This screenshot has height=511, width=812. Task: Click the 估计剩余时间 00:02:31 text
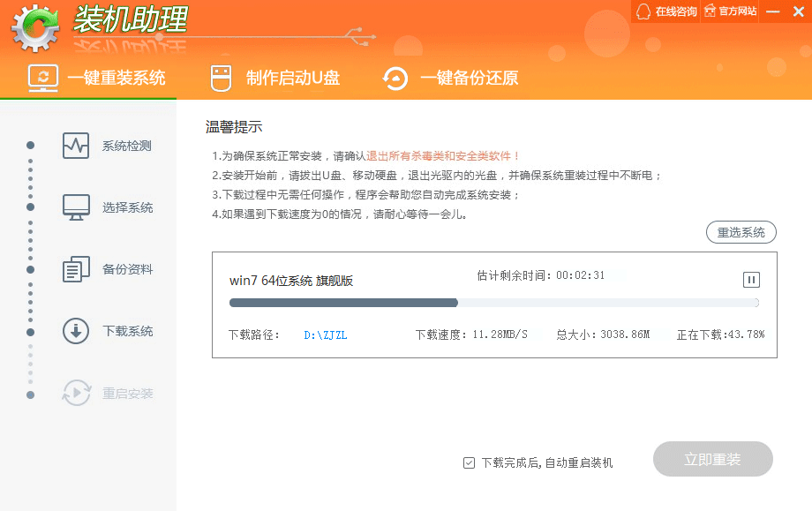541,275
